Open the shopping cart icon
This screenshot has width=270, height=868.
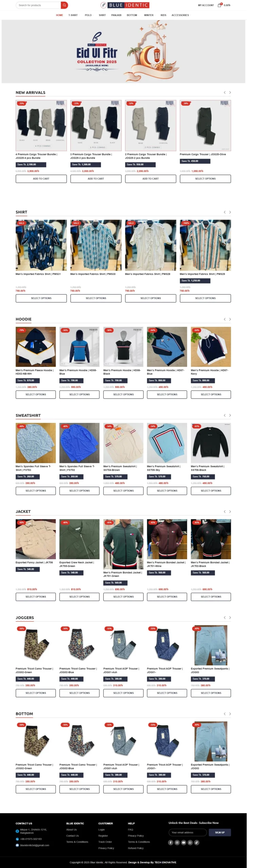pyautogui.click(x=220, y=5)
